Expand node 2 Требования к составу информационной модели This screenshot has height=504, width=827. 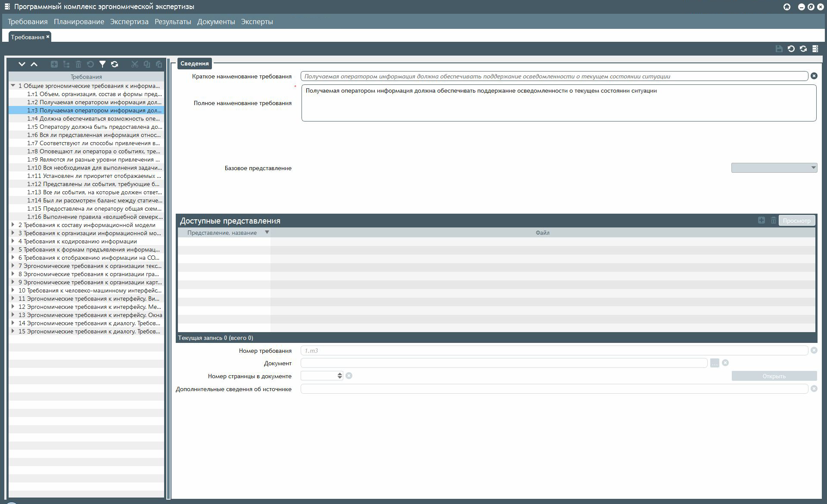[13, 224]
